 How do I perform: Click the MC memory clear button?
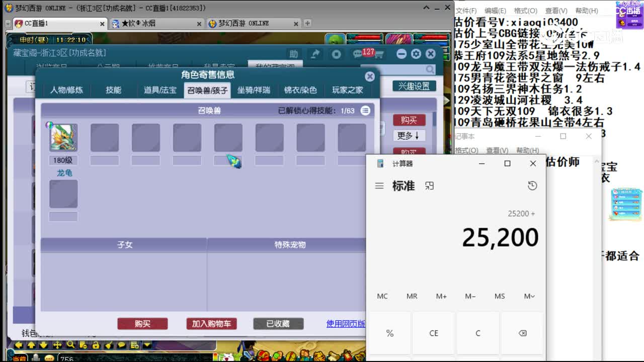(382, 296)
